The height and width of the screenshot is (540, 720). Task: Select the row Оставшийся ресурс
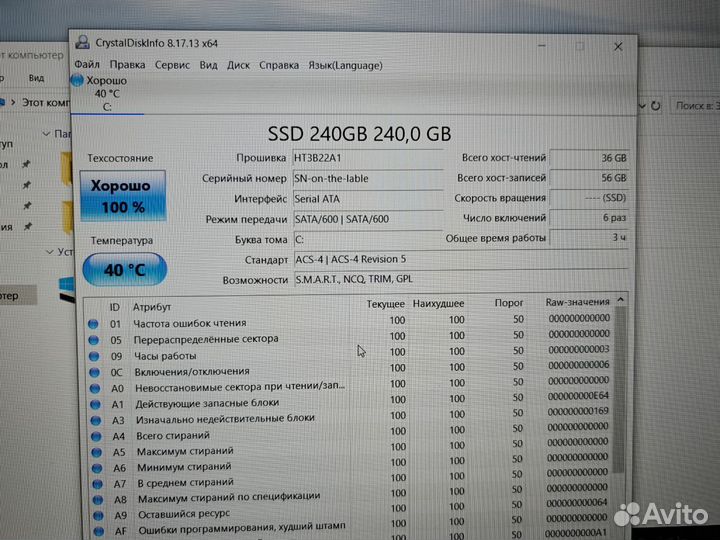350,511
